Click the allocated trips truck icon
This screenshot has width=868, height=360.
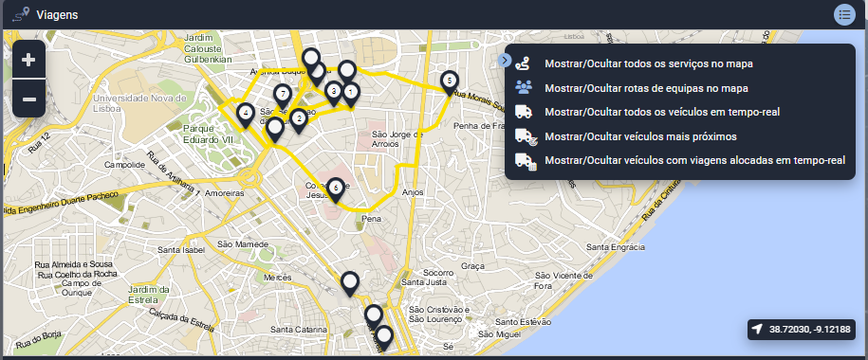(526, 160)
